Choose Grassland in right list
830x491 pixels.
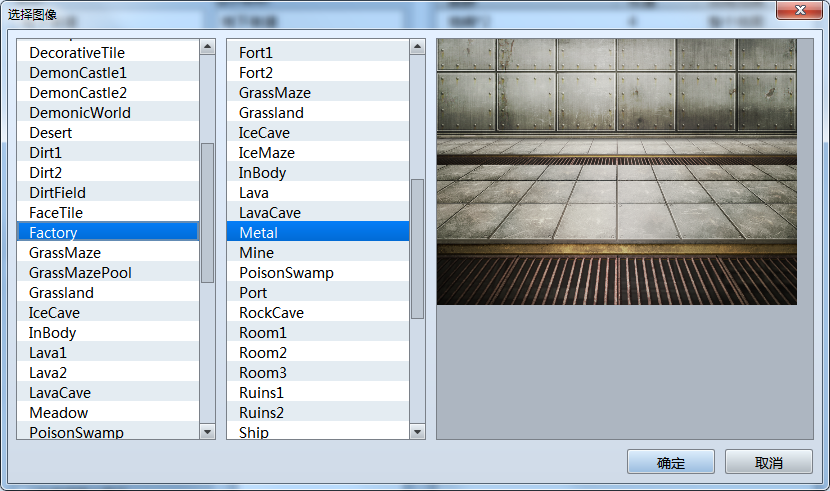point(318,113)
